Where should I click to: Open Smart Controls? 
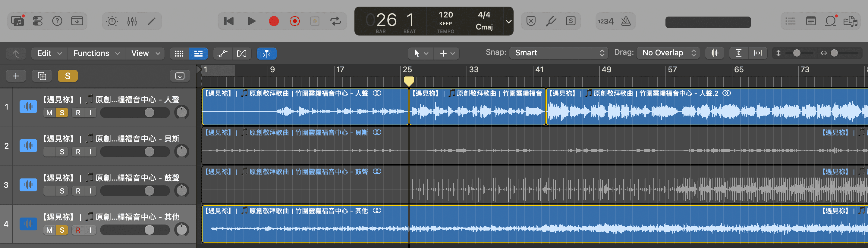click(112, 21)
